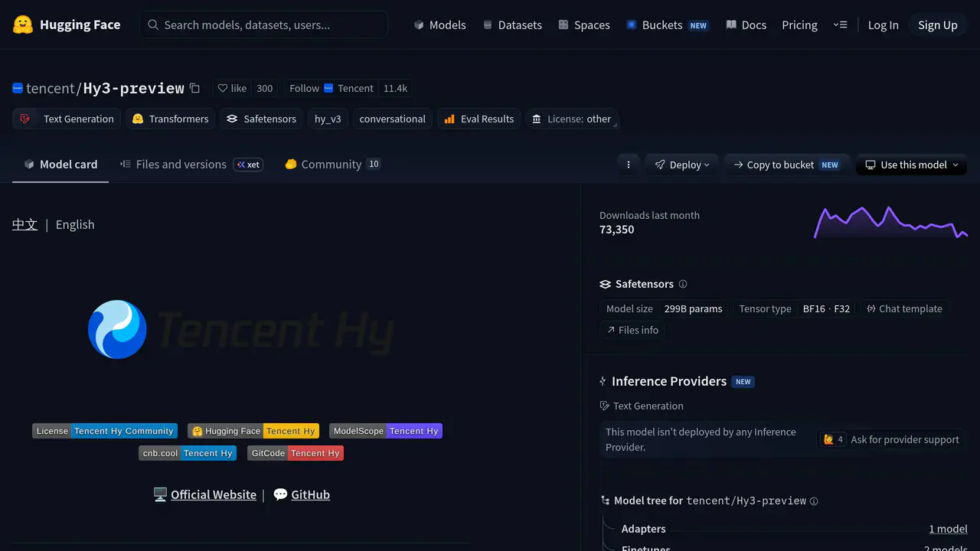Click the Hugging Face Tencent Hy badge
Viewport: 980px width, 551px height.
click(x=253, y=431)
